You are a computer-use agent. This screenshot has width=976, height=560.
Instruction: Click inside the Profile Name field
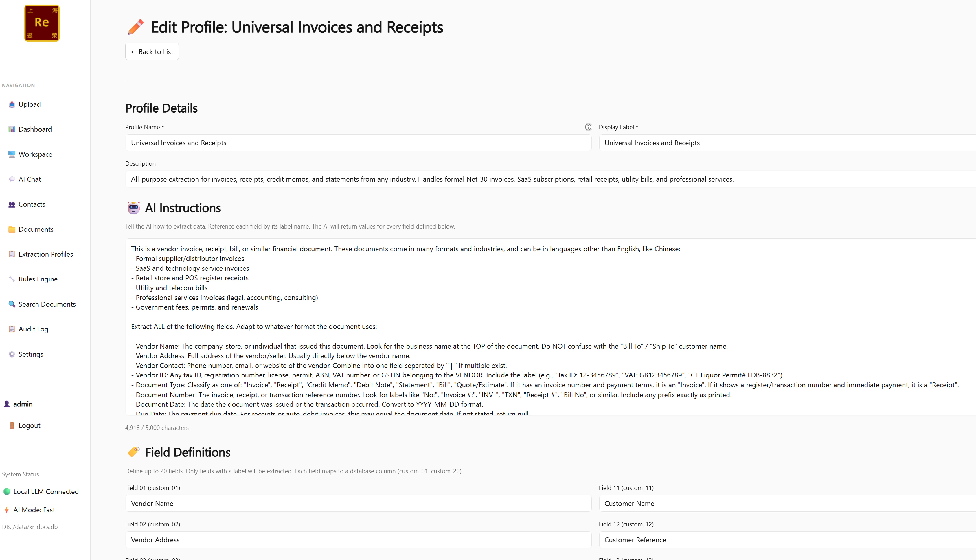pyautogui.click(x=358, y=143)
